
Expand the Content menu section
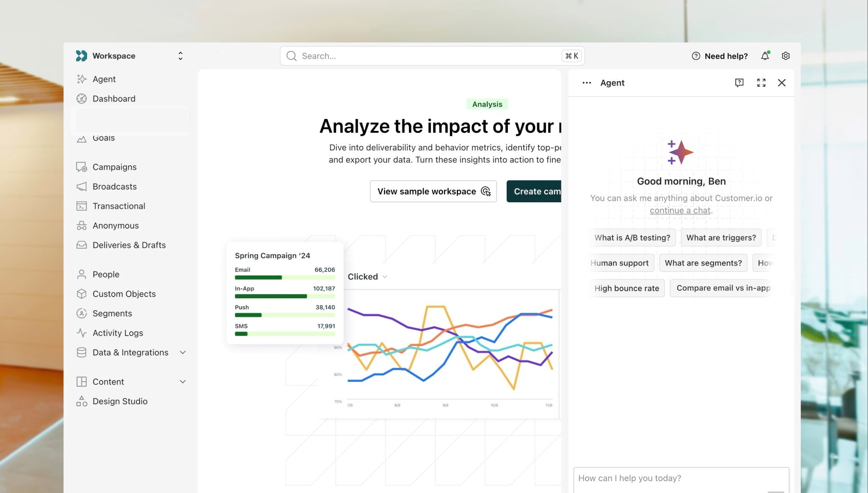[183, 382]
